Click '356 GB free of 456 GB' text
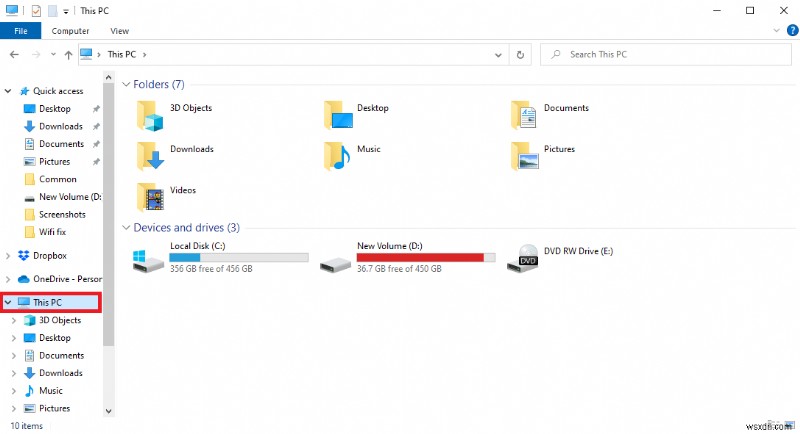The image size is (800, 434). point(211,269)
